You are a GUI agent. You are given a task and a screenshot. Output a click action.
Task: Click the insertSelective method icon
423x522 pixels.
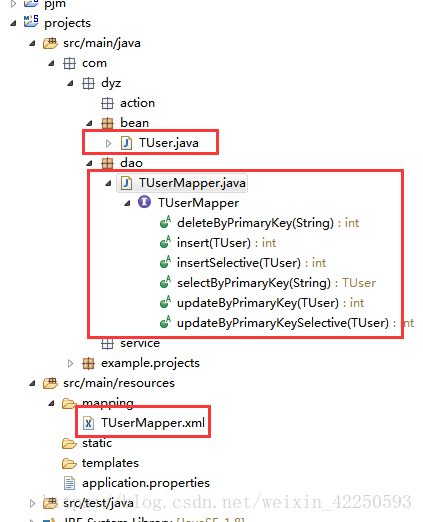(165, 262)
